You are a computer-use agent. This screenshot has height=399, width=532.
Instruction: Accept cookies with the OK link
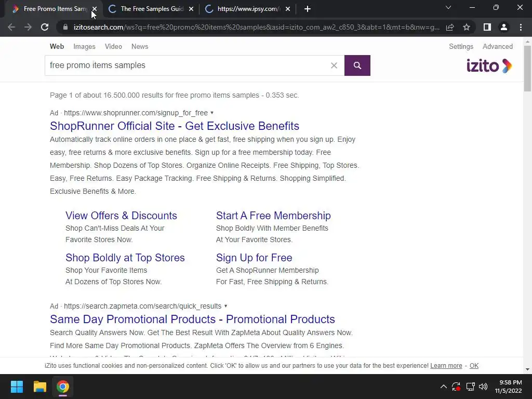tap(474, 366)
